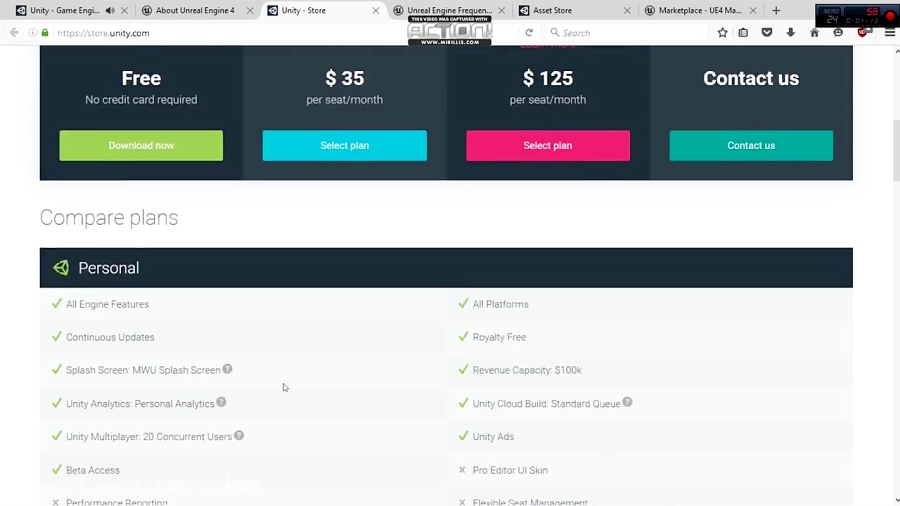Viewport: 900px width, 506px height.
Task: Switch to About Unreal Engine 4 tab
Action: [194, 11]
